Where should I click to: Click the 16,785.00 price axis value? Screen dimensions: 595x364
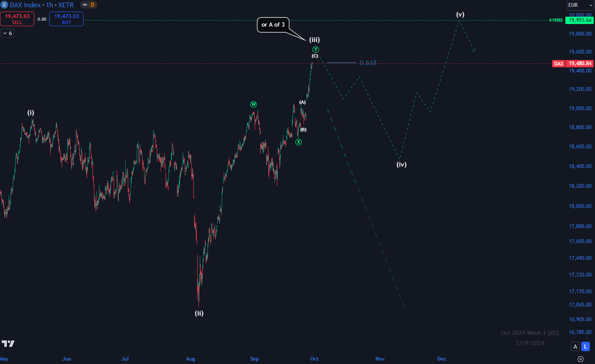pos(580,332)
